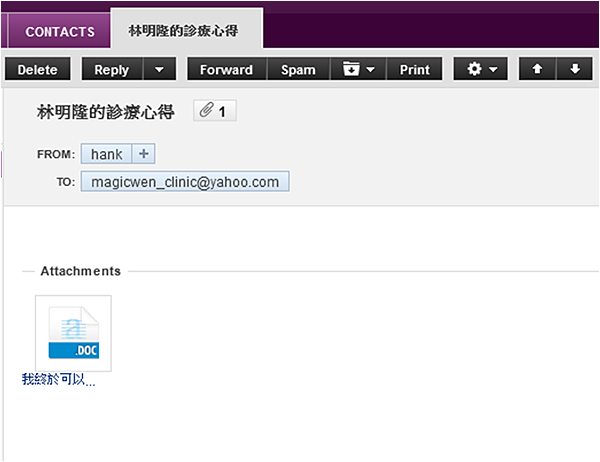This screenshot has height=462, width=600.
Task: Open the .DOC attachment thumbnail
Action: click(73, 333)
